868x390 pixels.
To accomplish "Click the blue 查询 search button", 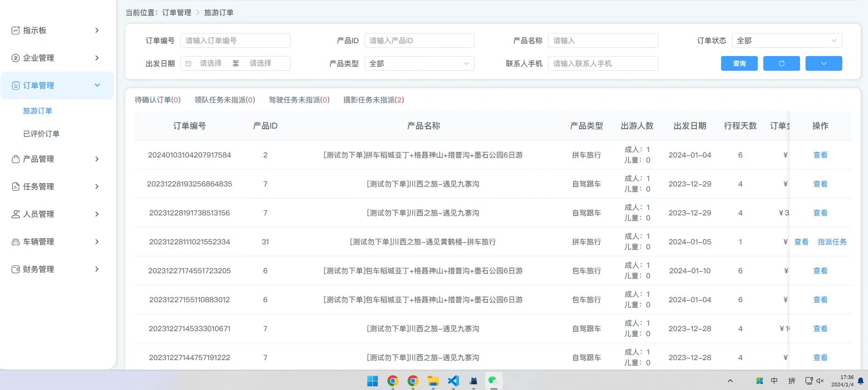I will 739,63.
